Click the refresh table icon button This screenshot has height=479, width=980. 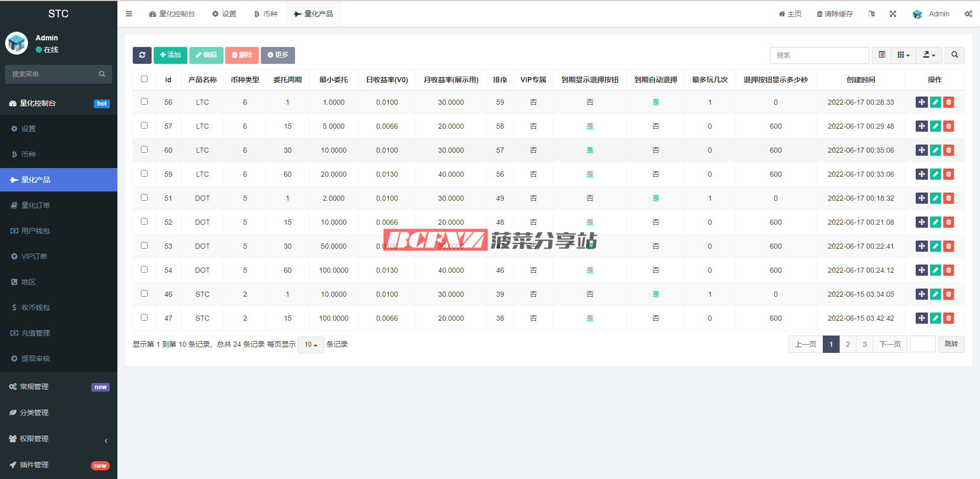coord(142,55)
